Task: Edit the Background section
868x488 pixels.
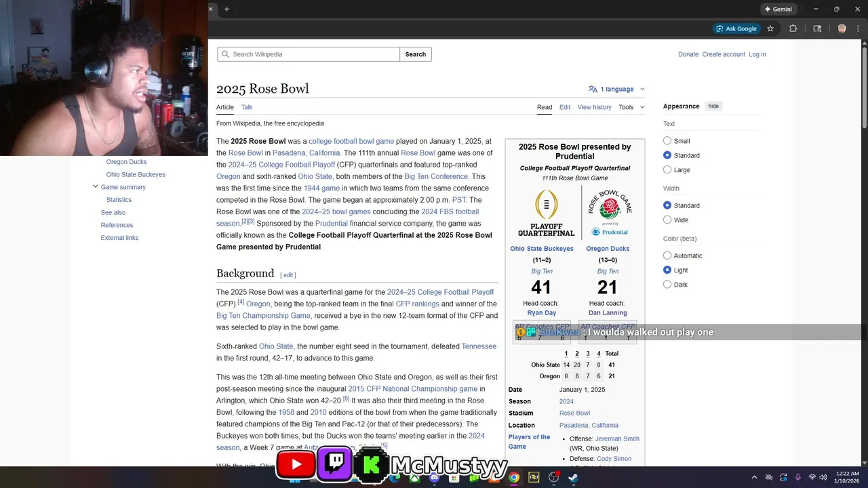Action: (288, 274)
